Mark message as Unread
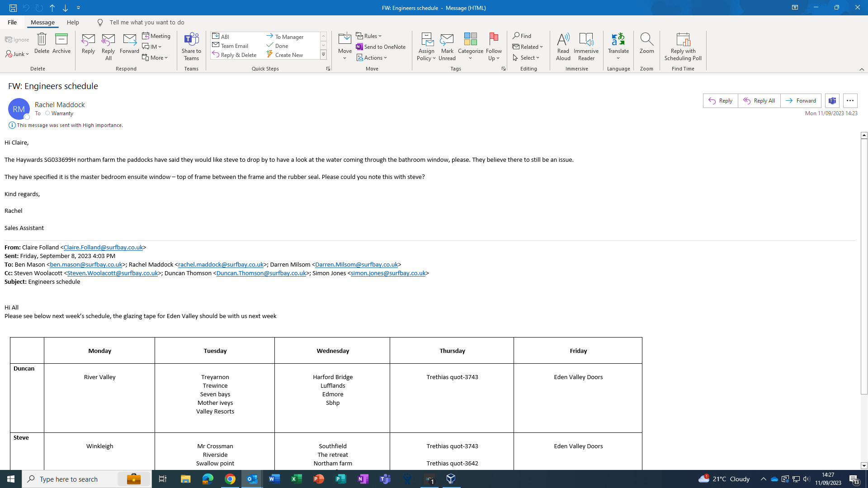This screenshot has width=868, height=488. 447,46
